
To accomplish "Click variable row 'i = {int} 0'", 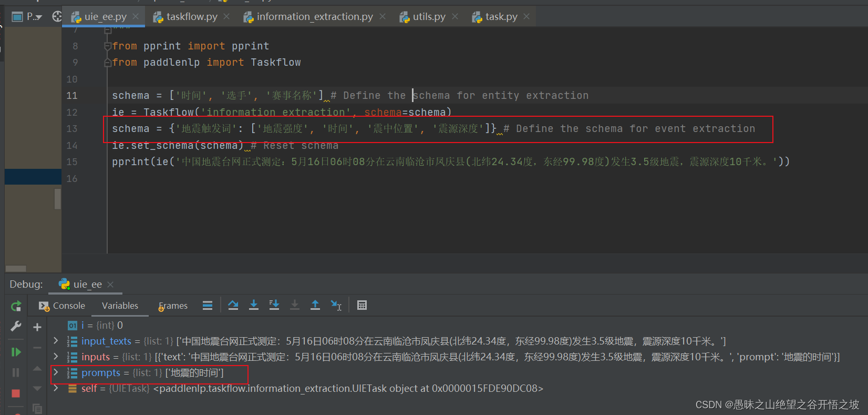I will click(x=95, y=326).
